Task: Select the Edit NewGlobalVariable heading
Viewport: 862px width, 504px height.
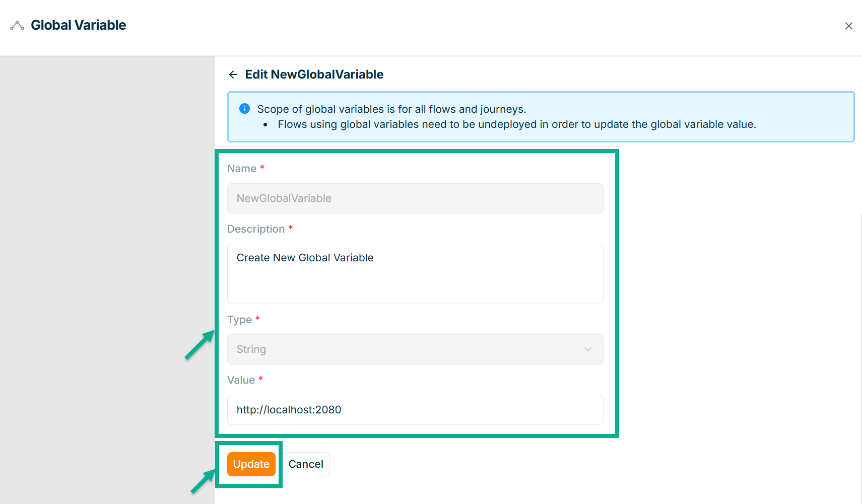Action: 314,75
